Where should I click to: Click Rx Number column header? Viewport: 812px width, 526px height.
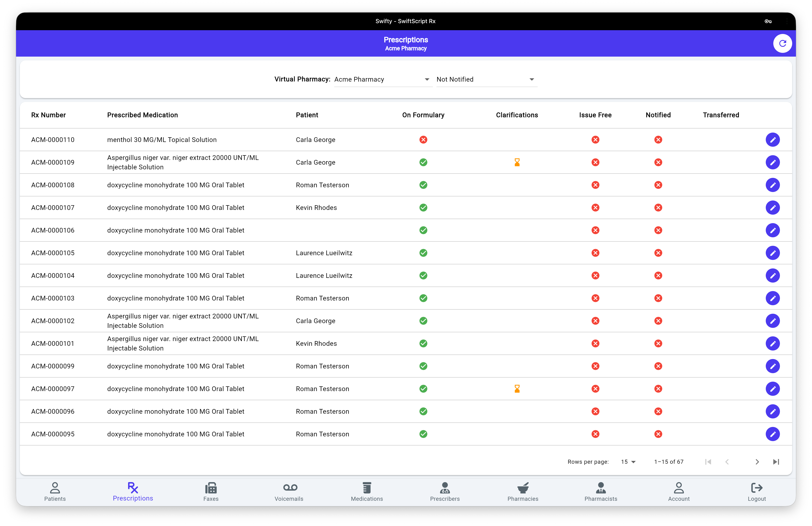point(48,115)
